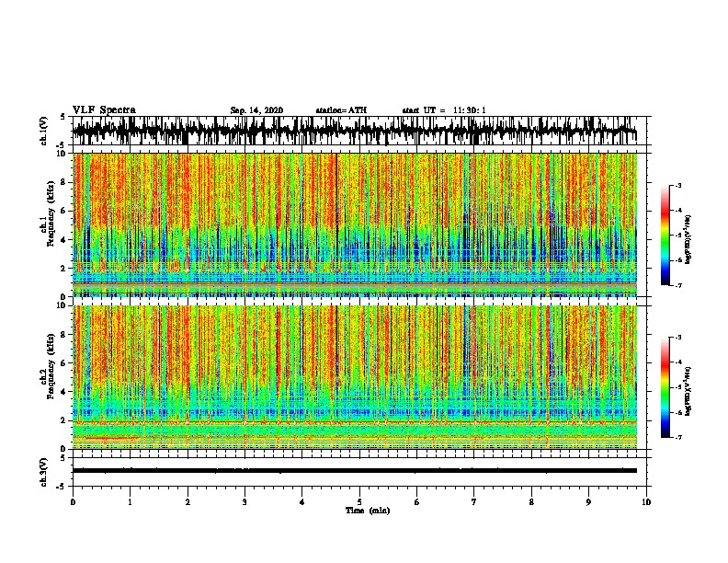
Task: Click the "VLF Spectra" plot title
Action: [104, 110]
